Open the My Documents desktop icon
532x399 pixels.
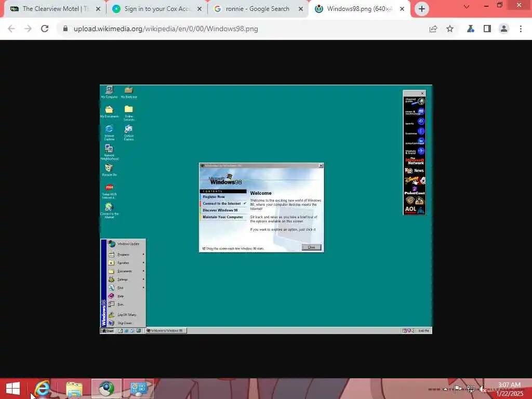click(109, 112)
